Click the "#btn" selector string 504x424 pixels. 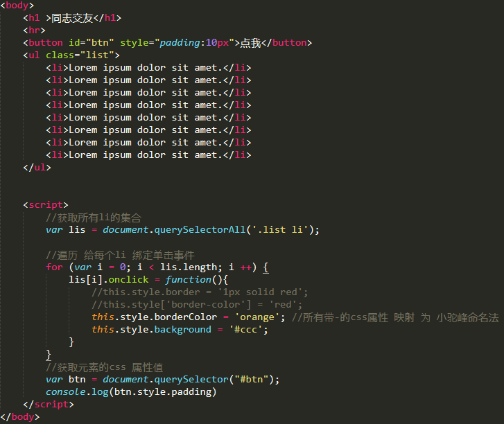coord(252,380)
